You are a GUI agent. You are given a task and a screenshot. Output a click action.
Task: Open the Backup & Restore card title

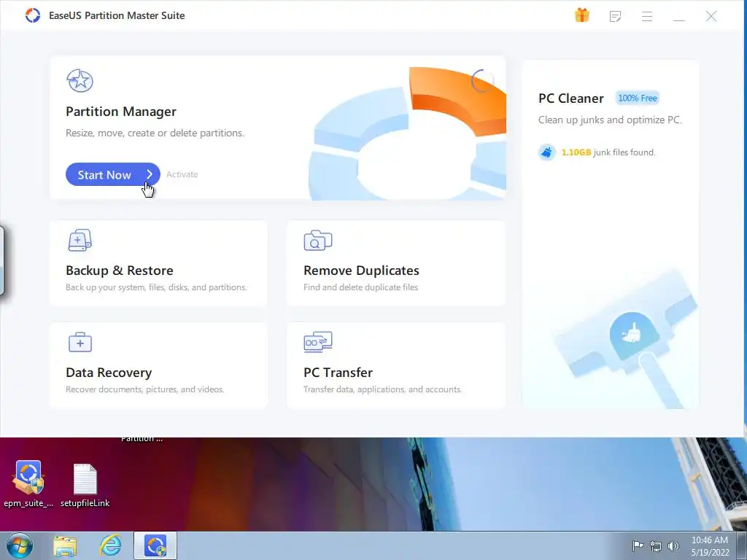120,271
